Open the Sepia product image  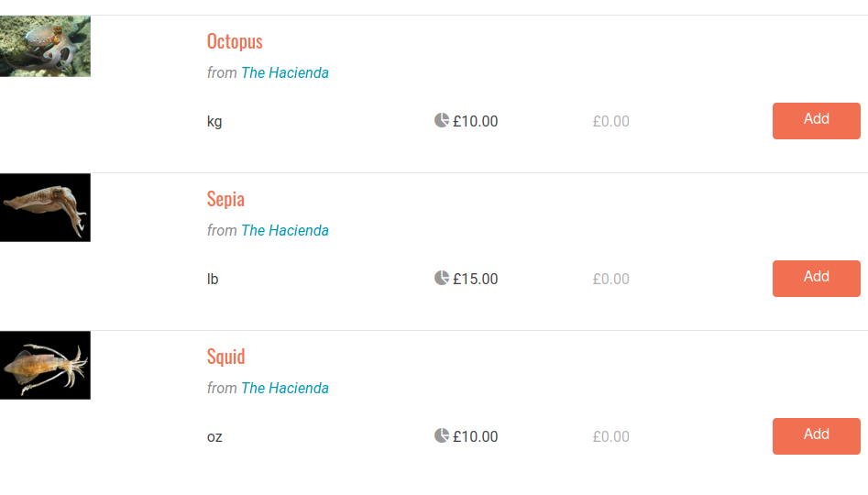coord(45,207)
